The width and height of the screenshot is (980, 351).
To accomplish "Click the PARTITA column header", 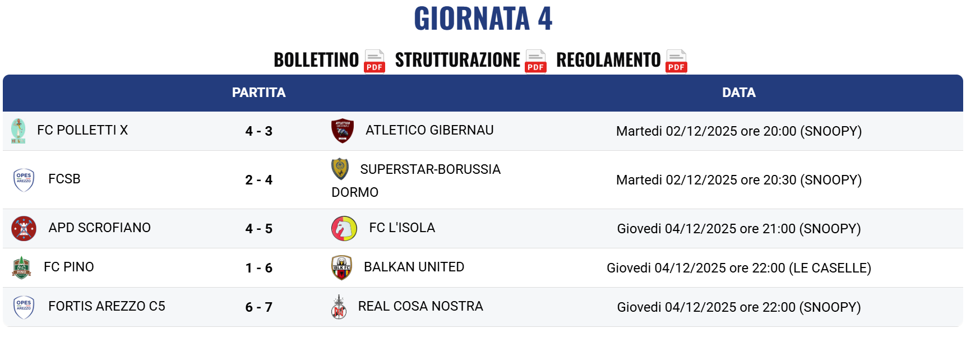I will click(x=259, y=93).
